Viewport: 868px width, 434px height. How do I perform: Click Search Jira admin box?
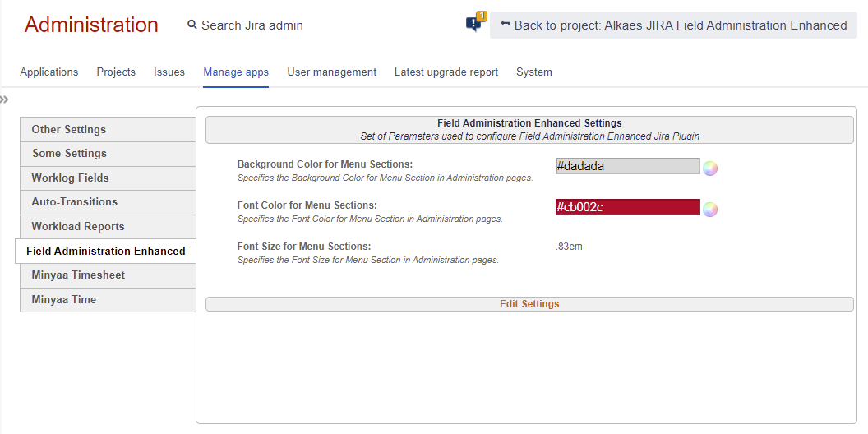click(245, 25)
